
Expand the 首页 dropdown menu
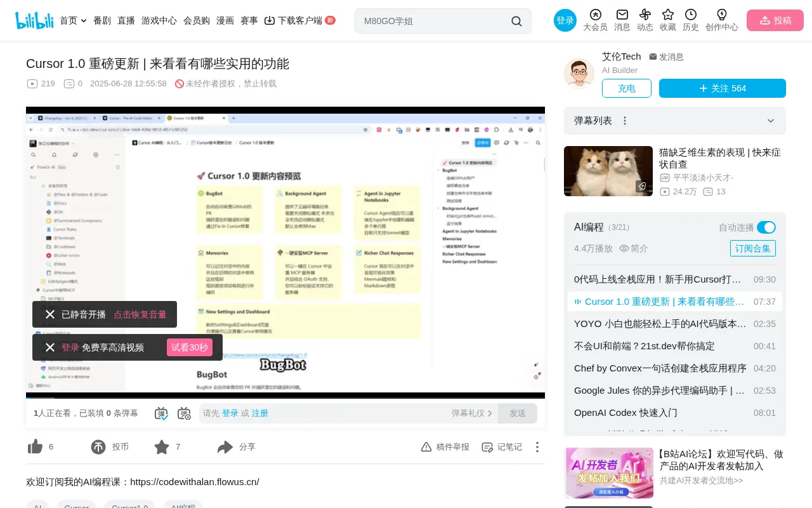[x=73, y=20]
